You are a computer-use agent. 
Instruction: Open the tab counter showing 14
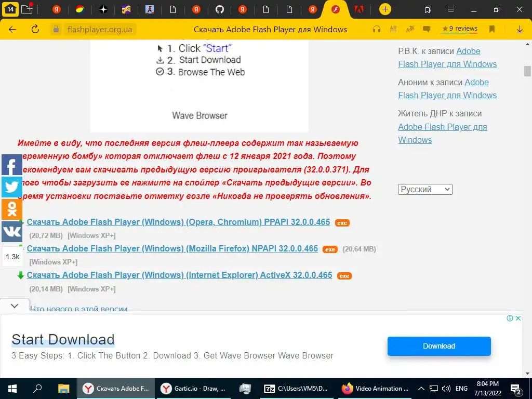(10, 9)
